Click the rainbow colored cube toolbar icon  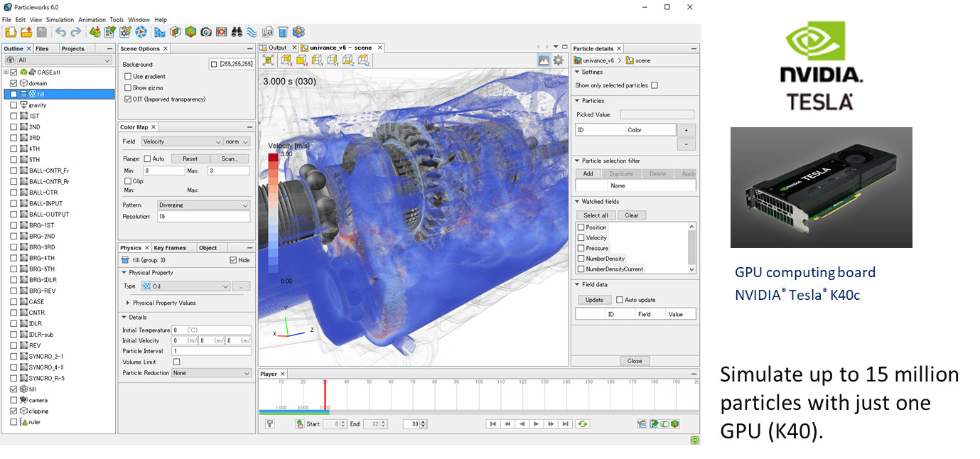190,32
